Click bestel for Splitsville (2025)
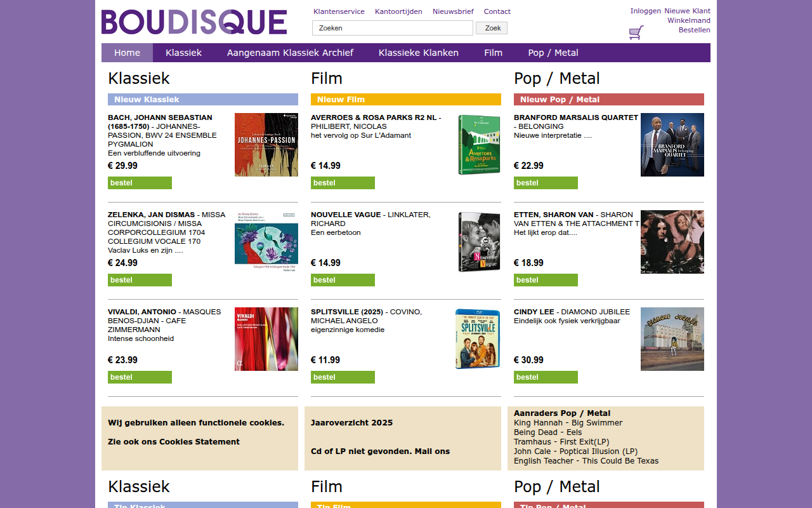The height and width of the screenshot is (508, 812). pyautogui.click(x=343, y=377)
